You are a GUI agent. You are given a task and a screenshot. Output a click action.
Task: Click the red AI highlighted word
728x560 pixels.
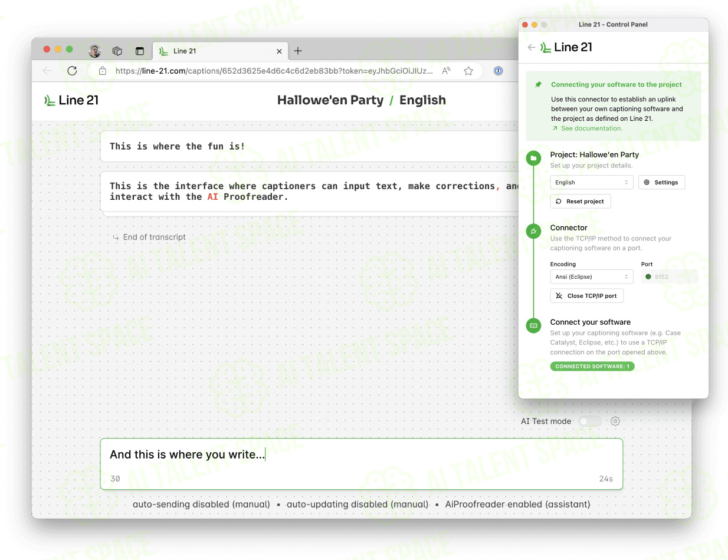[x=212, y=197]
